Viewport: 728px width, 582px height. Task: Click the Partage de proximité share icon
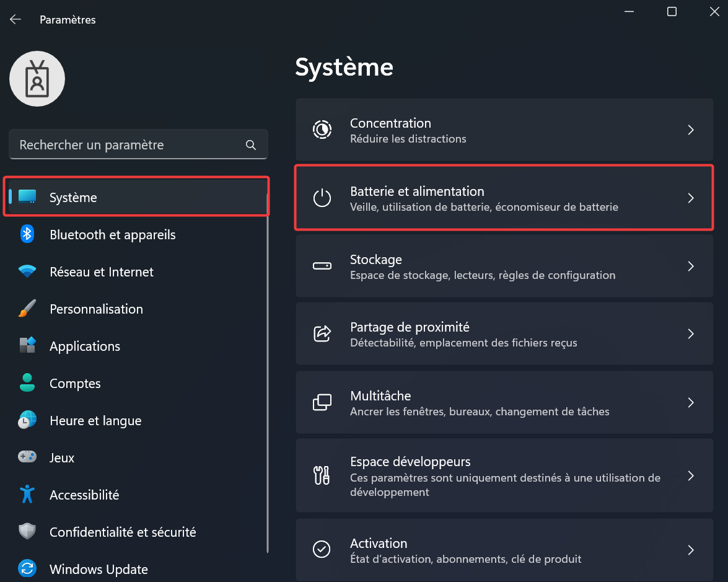coord(322,333)
